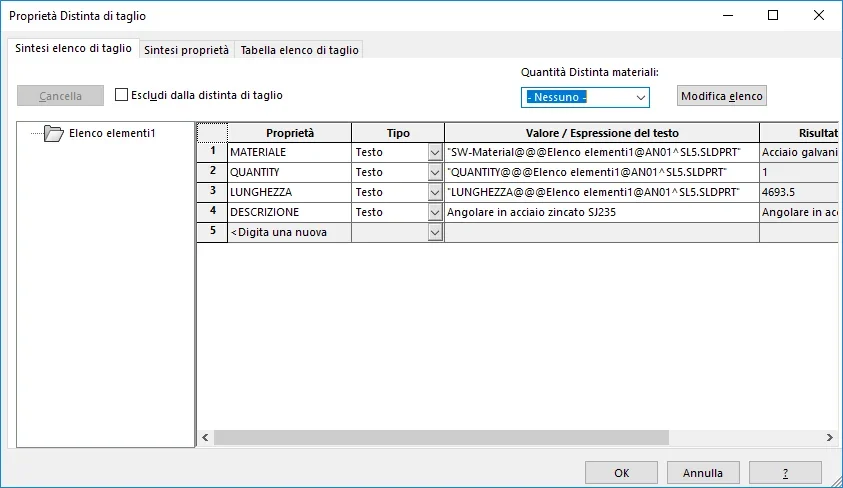Click the table select-all corner cell
The image size is (843, 488).
pos(212,133)
